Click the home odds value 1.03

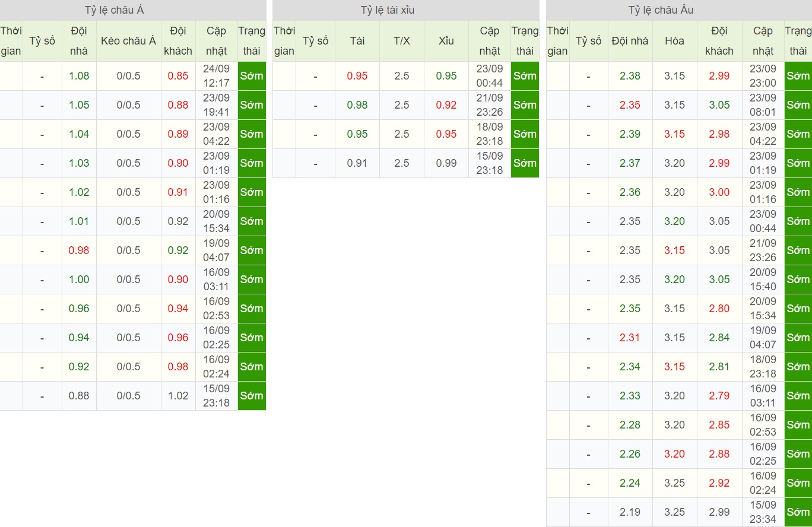pos(79,163)
